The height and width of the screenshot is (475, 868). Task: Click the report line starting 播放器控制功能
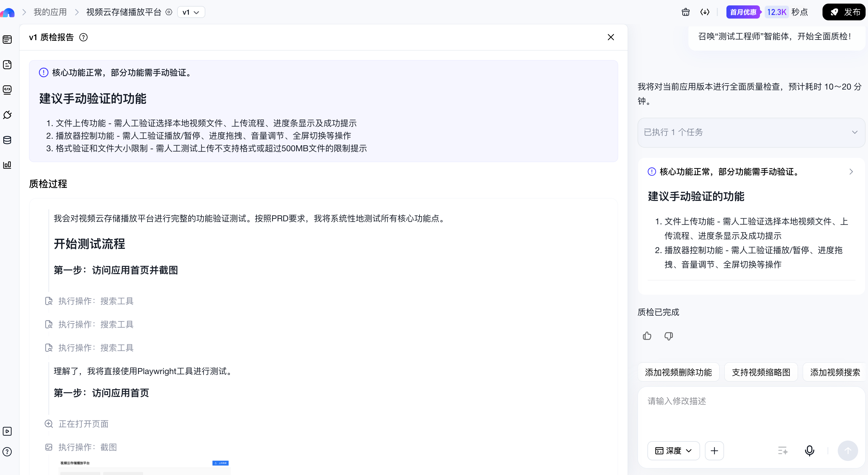click(x=203, y=136)
